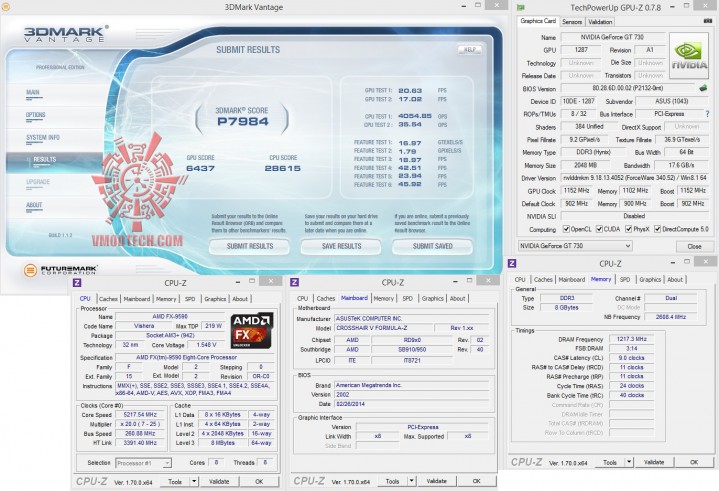This screenshot has height=491, width=719.
Task: Open Memory tab in CPU-Z Mainboard window
Action: pos(383,298)
